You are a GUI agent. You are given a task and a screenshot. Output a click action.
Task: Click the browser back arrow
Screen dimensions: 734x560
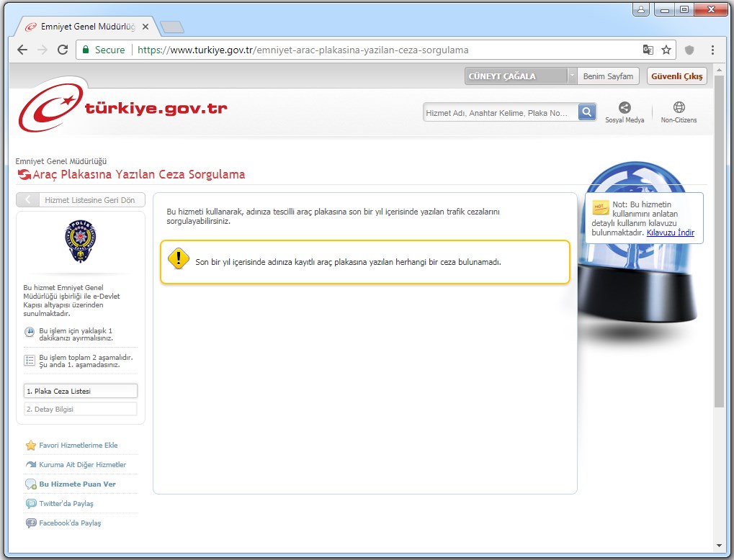tap(22, 50)
